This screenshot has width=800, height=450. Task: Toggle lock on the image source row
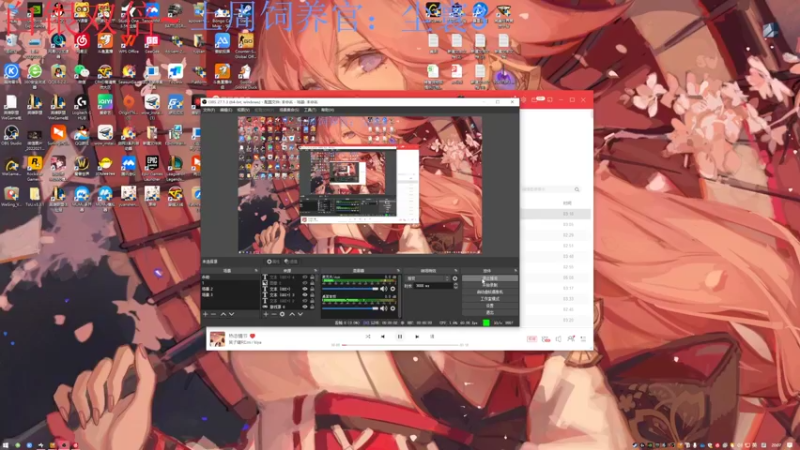pyautogui.click(x=312, y=283)
